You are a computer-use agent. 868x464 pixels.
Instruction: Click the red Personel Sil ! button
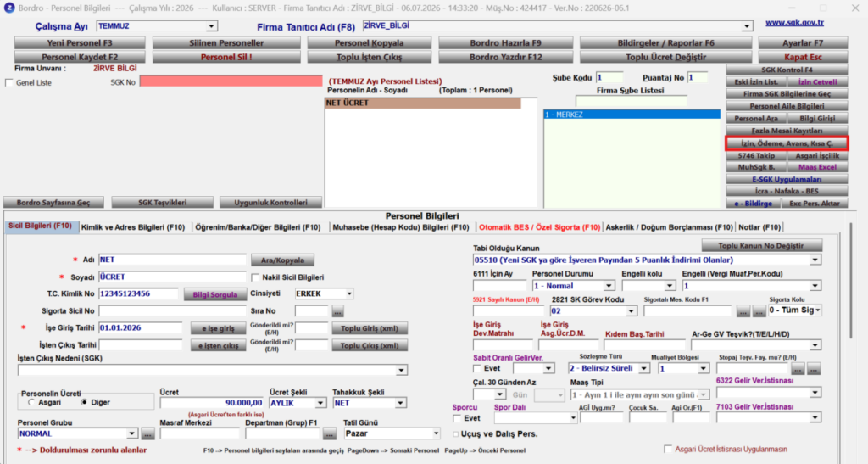[x=226, y=57]
